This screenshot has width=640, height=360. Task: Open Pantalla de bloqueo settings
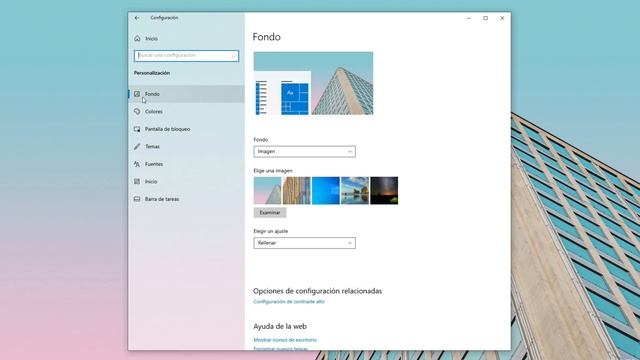pyautogui.click(x=167, y=129)
